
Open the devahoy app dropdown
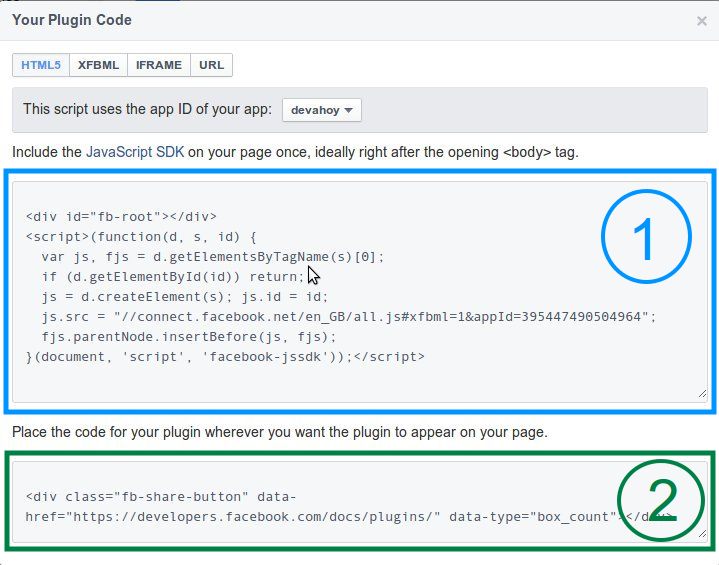click(321, 110)
